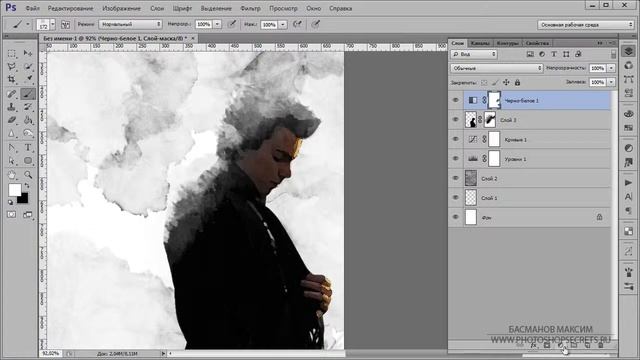The width and height of the screenshot is (640, 360).
Task: Select the Healing Brush tool
Action: [x=12, y=94]
